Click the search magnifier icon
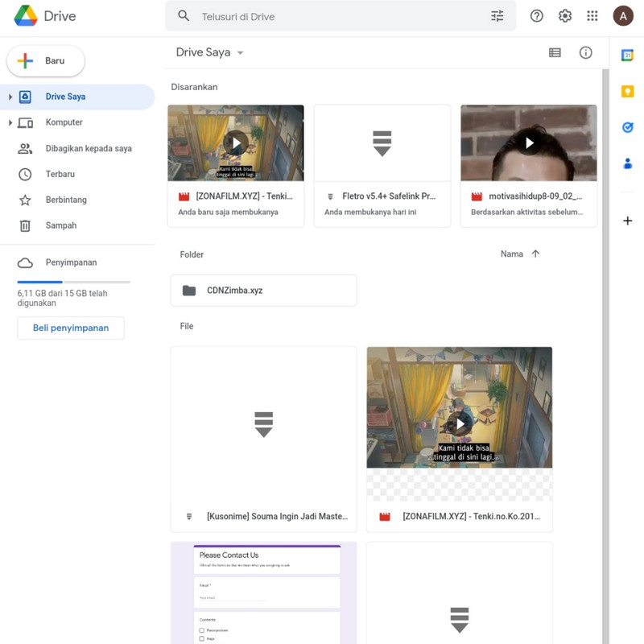 coord(184,16)
